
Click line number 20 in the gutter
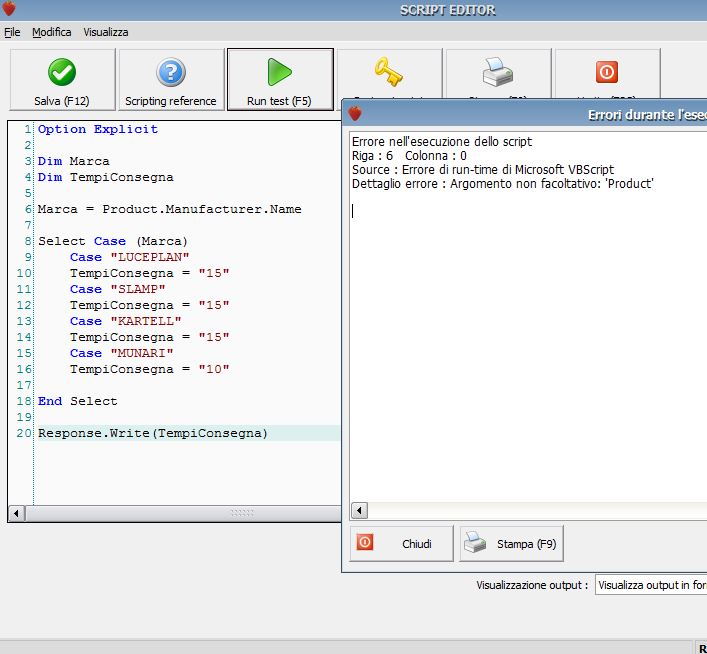pos(24,433)
